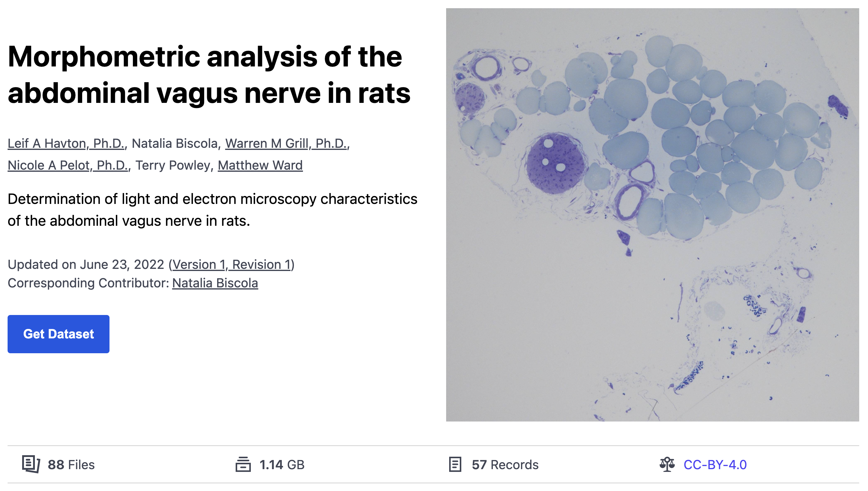Open the CC-BY-4.0 license link
This screenshot has width=868, height=491.
(x=715, y=465)
